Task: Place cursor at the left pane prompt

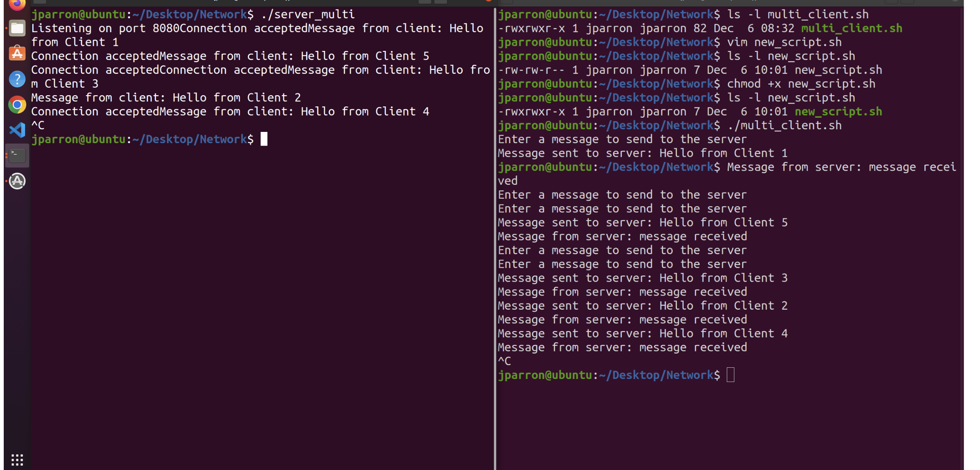Action: coord(264,139)
